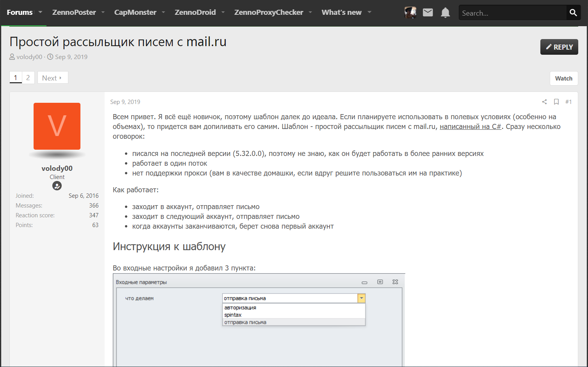Screen dimensions: 588x367
Task: Open the What's new menu item
Action: point(342,12)
